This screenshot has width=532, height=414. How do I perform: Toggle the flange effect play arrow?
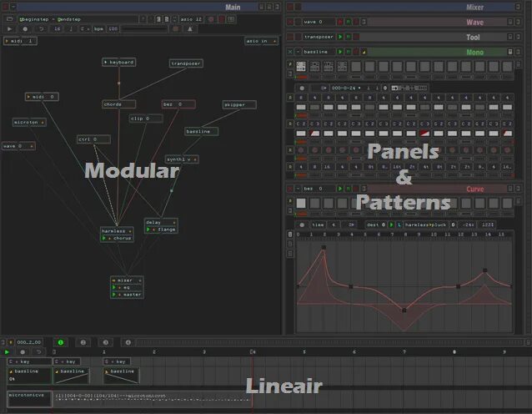(148, 230)
